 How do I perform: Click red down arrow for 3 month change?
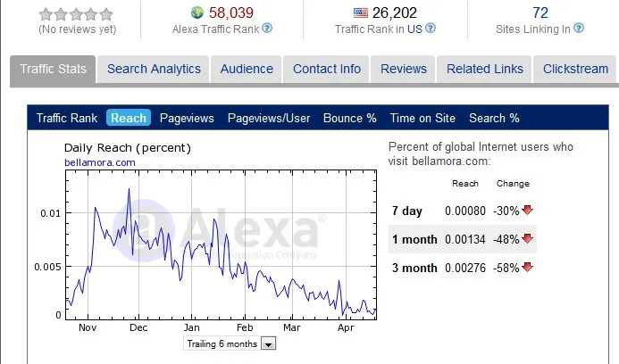tap(527, 267)
